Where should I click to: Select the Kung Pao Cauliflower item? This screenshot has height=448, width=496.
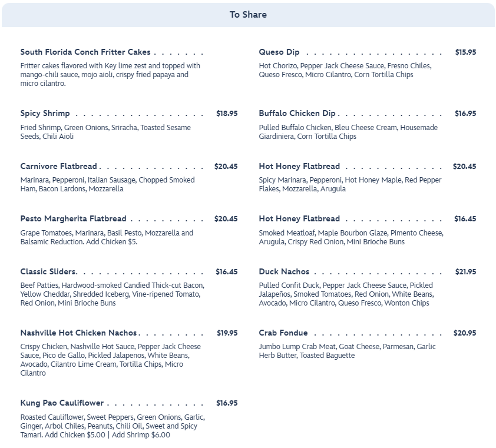tap(62, 403)
